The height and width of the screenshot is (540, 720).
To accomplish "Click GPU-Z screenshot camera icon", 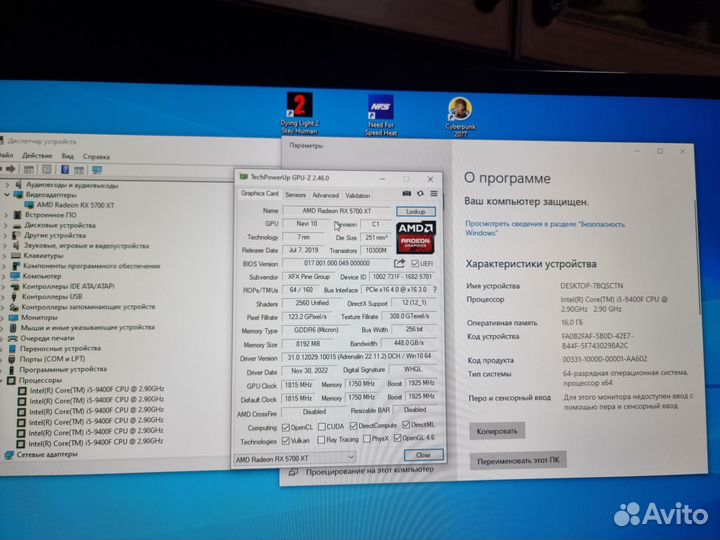I will 406,194.
